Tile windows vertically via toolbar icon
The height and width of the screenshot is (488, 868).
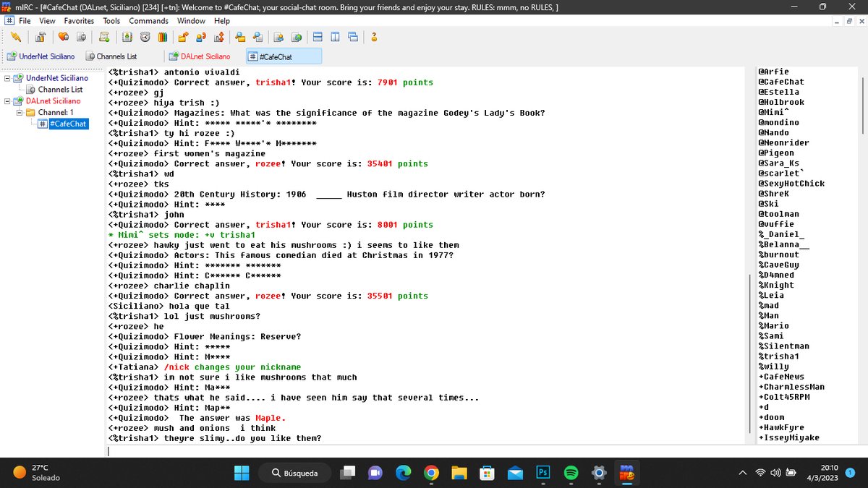[x=336, y=37]
